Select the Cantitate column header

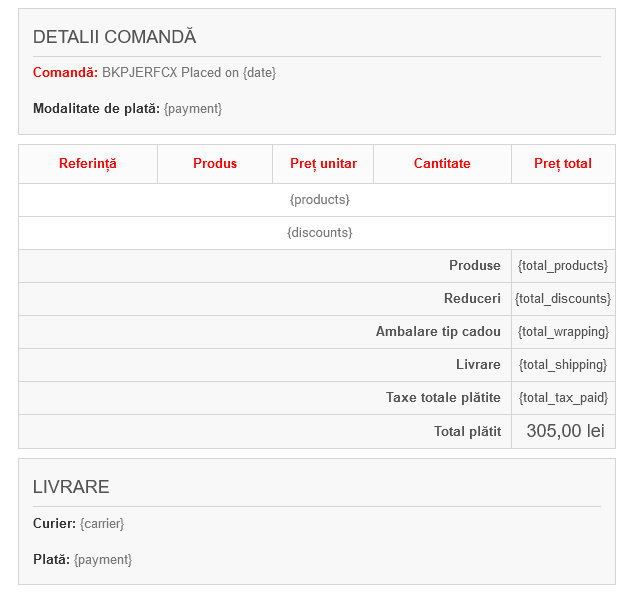pyautogui.click(x=442, y=163)
